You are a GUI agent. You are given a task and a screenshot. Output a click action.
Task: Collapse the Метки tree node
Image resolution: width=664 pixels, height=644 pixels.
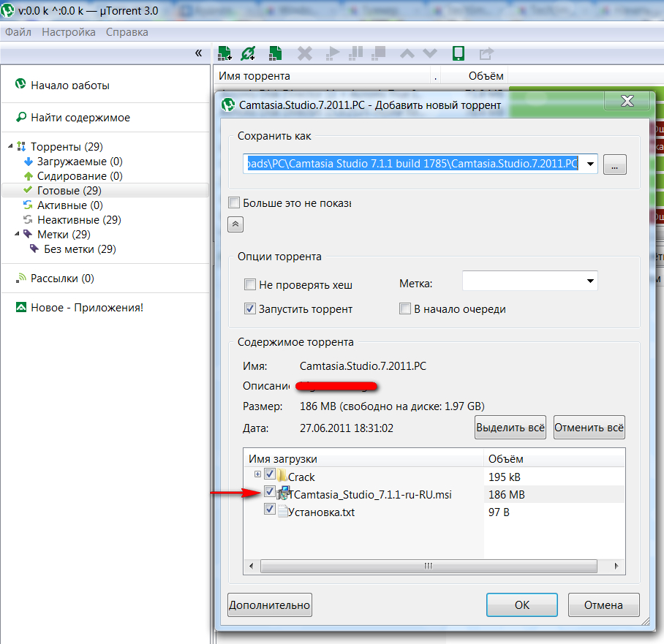click(x=17, y=234)
